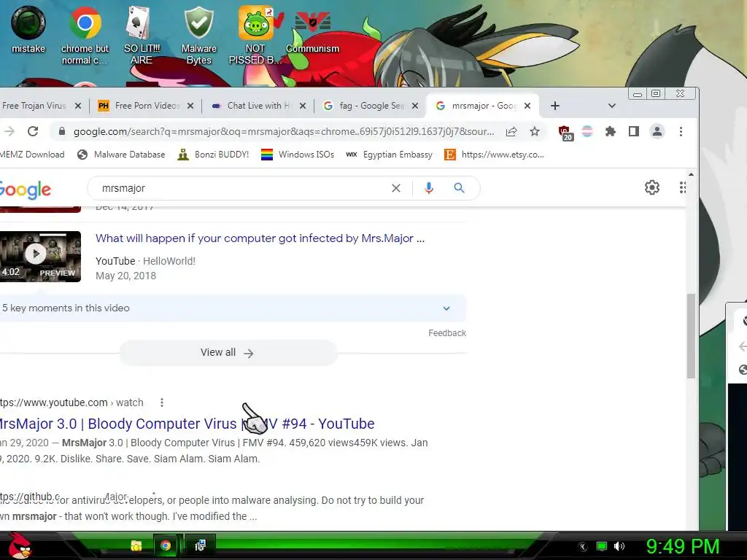Open Google quick settings gear
Screen dimensions: 747x560
coord(651,187)
